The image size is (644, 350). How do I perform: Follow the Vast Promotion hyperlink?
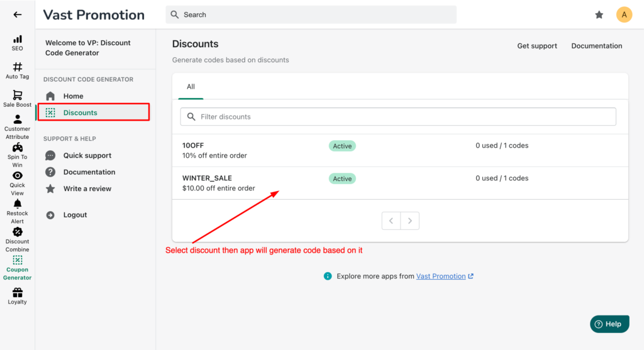[441, 276]
